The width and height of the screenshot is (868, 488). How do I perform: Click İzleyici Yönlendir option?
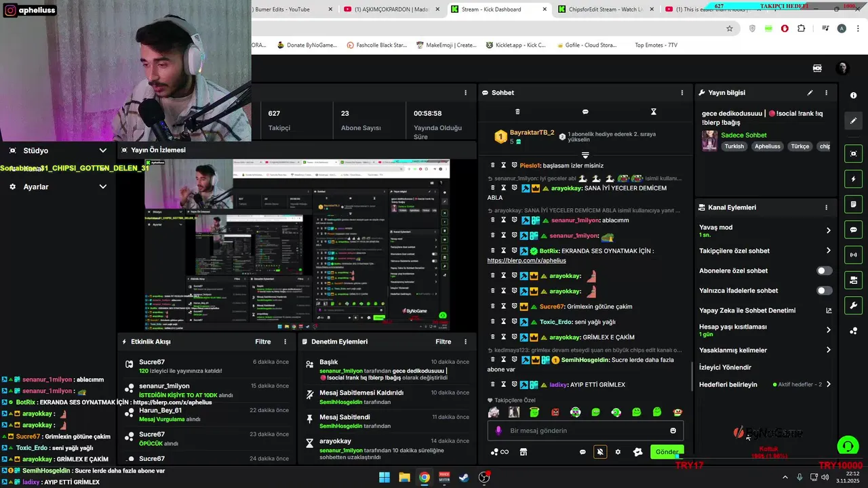coord(725,367)
